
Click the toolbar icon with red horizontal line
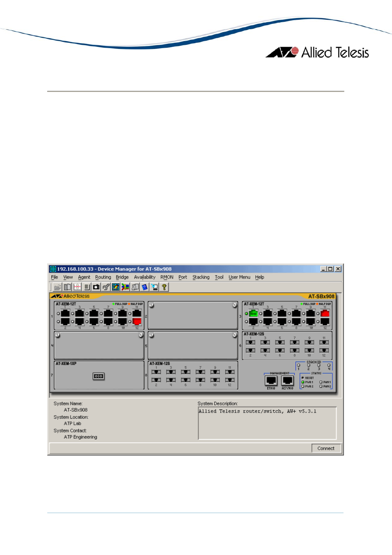pyautogui.click(x=77, y=287)
